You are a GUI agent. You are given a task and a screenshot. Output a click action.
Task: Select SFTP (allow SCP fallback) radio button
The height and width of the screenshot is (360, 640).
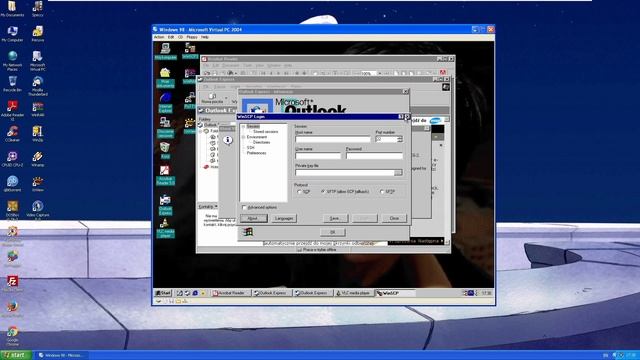click(x=323, y=191)
